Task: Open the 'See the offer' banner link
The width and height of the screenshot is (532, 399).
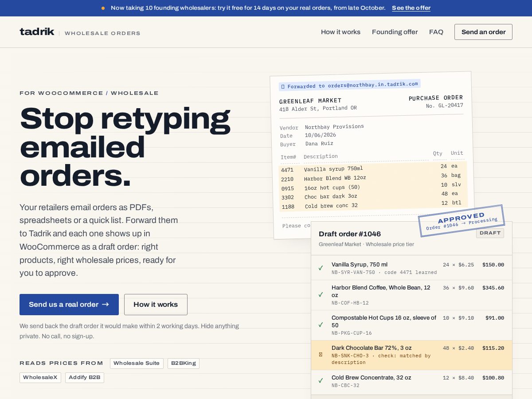Action: click(411, 8)
